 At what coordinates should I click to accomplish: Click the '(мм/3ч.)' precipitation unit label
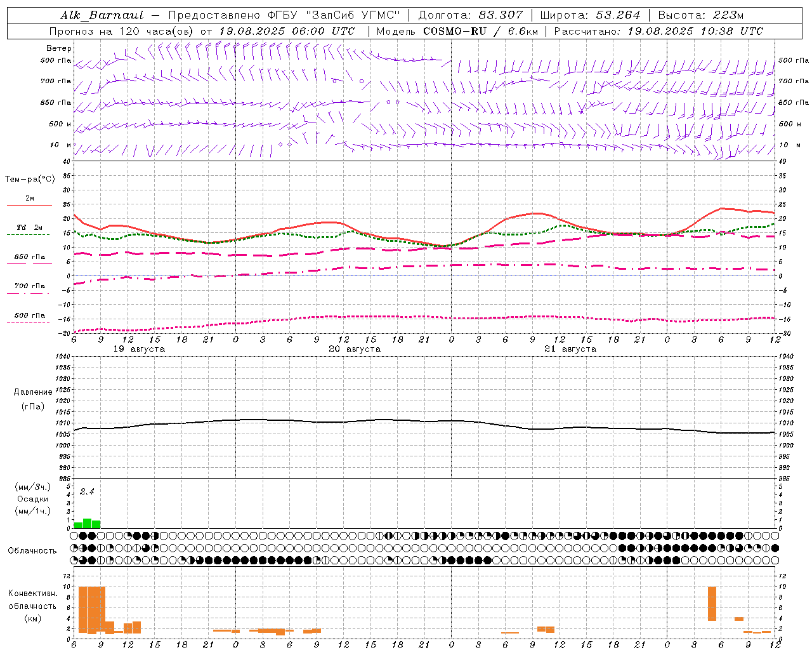click(x=33, y=487)
